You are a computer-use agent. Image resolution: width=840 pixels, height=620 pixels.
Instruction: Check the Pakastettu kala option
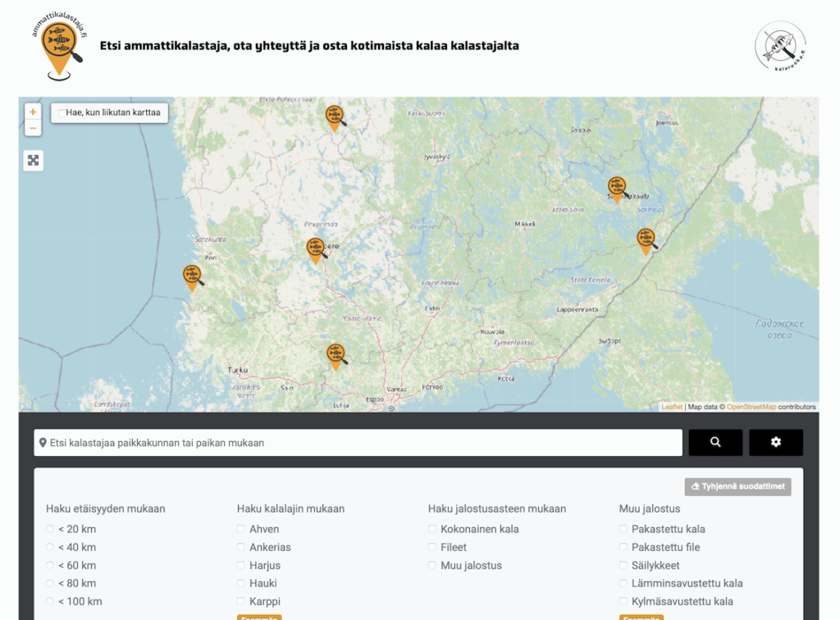click(623, 530)
